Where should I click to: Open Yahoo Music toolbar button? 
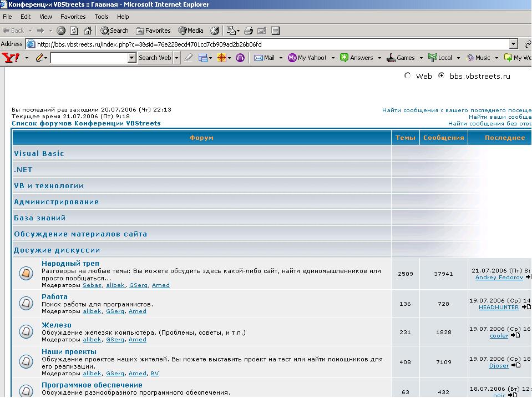click(478, 58)
